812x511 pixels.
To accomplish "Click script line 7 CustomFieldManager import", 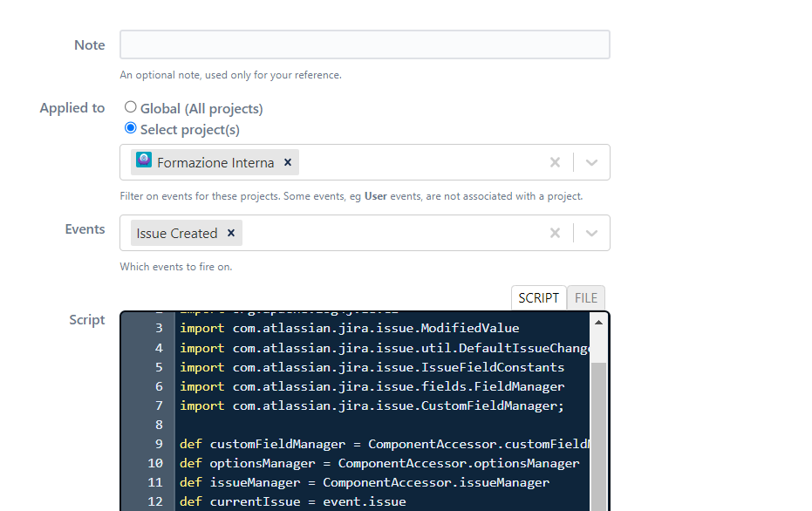I will click(372, 405).
